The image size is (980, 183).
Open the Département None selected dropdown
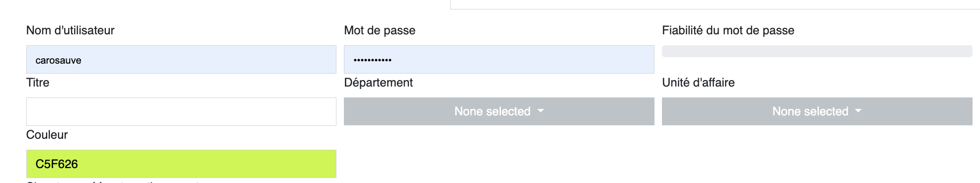coord(499,111)
